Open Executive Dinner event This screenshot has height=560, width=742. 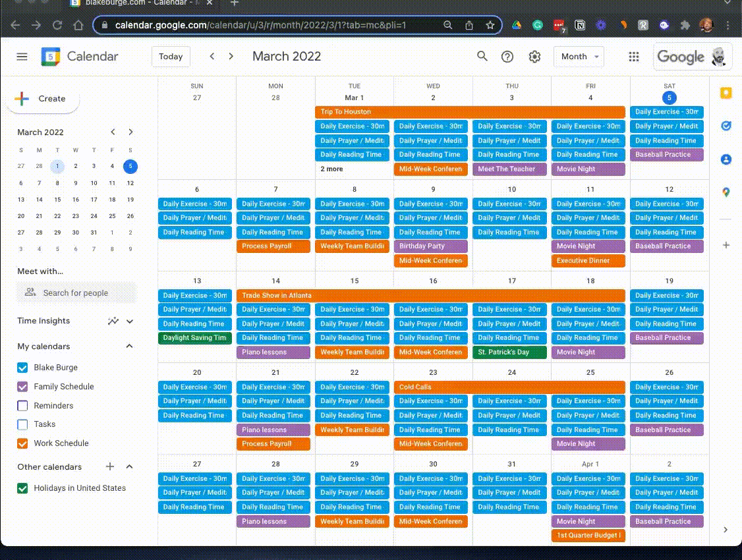(x=588, y=261)
